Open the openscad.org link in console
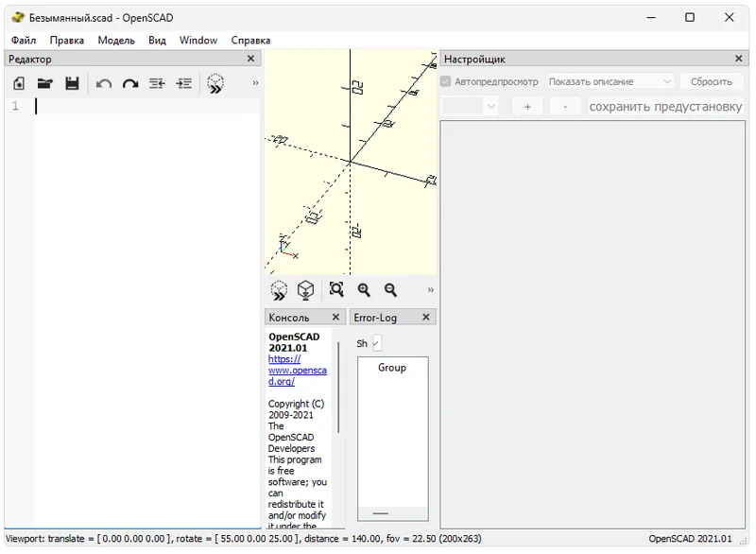756x554 pixels. click(x=297, y=371)
